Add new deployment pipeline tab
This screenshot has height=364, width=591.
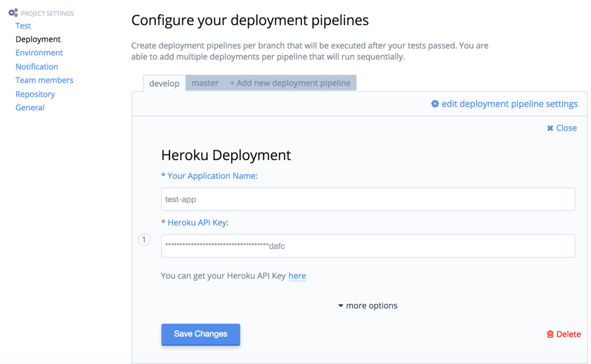pos(290,83)
